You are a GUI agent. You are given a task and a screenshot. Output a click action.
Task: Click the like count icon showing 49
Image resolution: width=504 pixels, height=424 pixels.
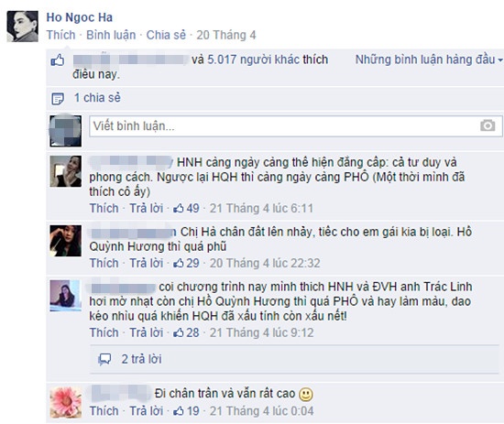coord(179,209)
